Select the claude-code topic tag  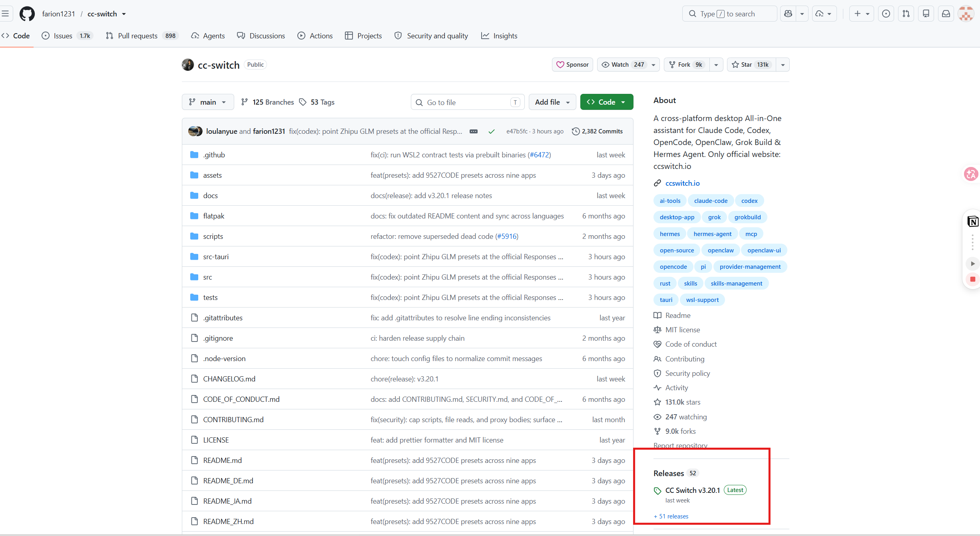pyautogui.click(x=711, y=201)
